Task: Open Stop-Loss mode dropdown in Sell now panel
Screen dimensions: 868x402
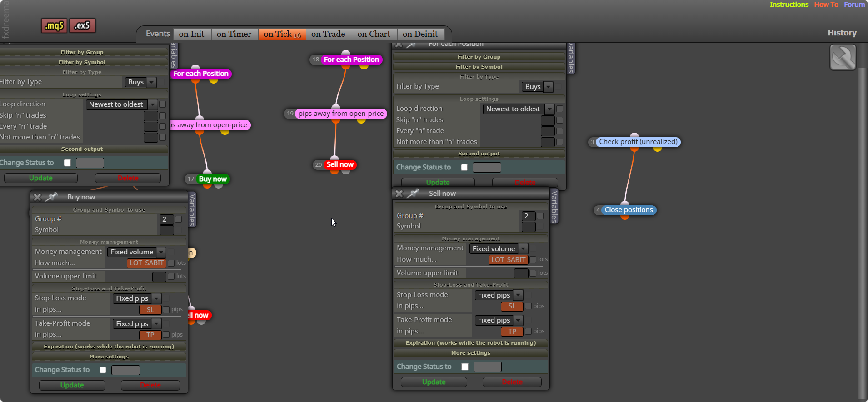Action: point(499,295)
